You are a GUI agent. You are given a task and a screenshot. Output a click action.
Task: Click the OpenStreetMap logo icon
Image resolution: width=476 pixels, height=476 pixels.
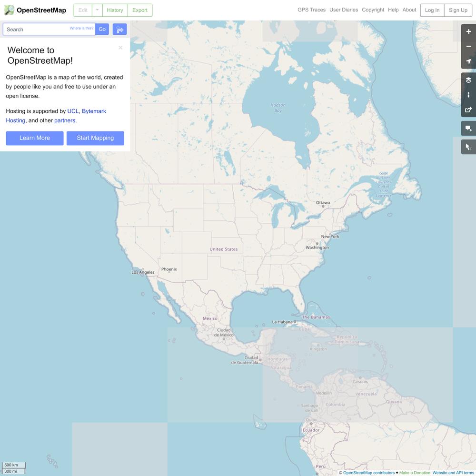point(9,10)
